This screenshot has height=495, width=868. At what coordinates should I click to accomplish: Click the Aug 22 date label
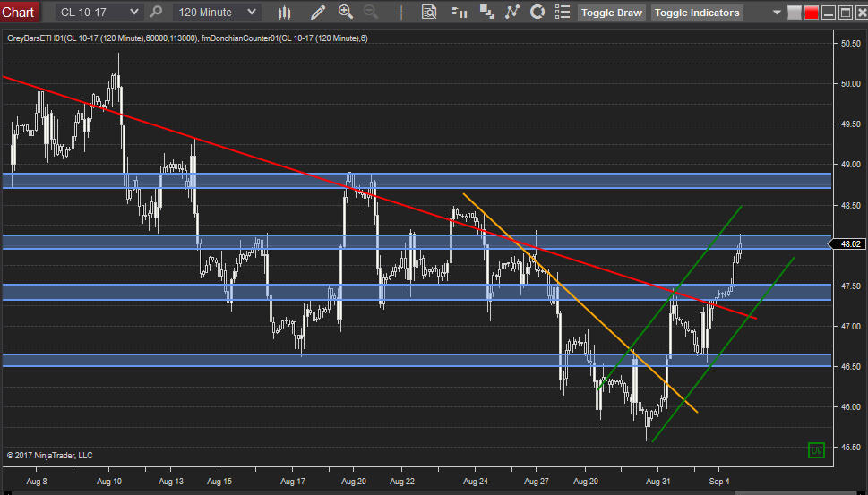[402, 482]
